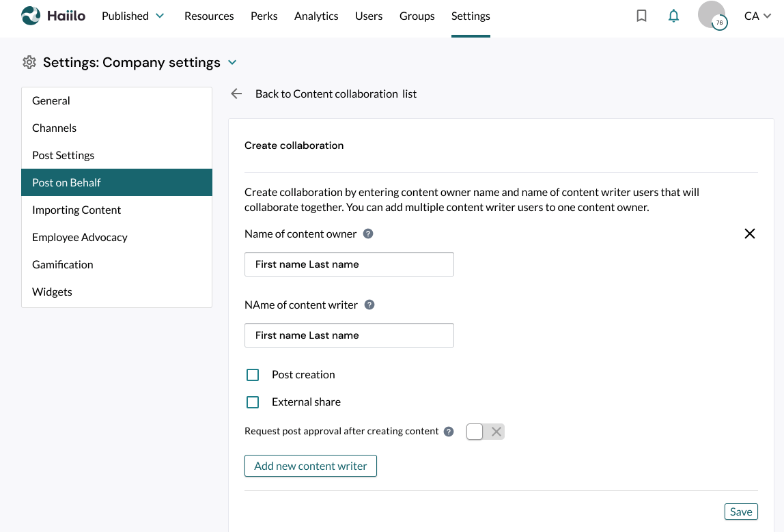
Task: Select Channels in the settings sidebar
Action: tap(117, 128)
